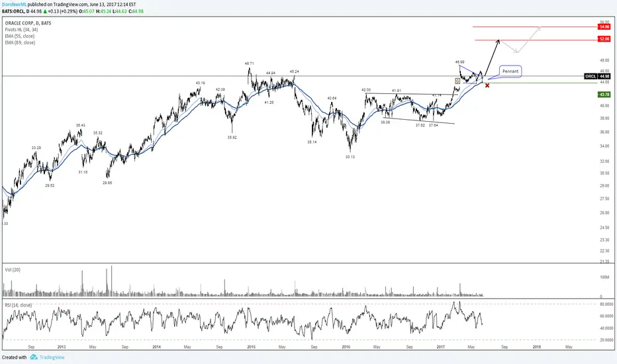Click the RSI (14, close) indicator label
Viewport: 617px width, 364px height.
coord(18,305)
